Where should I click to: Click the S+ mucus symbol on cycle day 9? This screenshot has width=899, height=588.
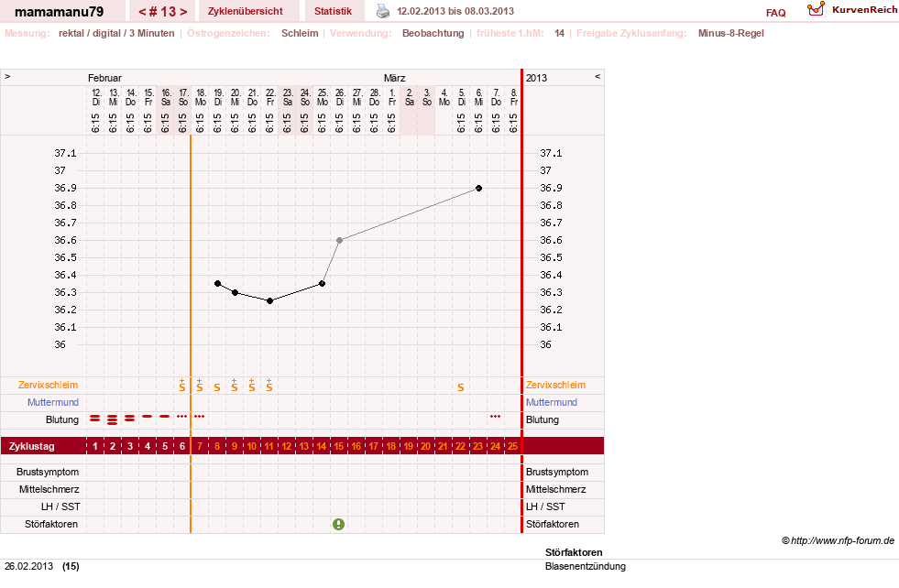click(x=235, y=385)
